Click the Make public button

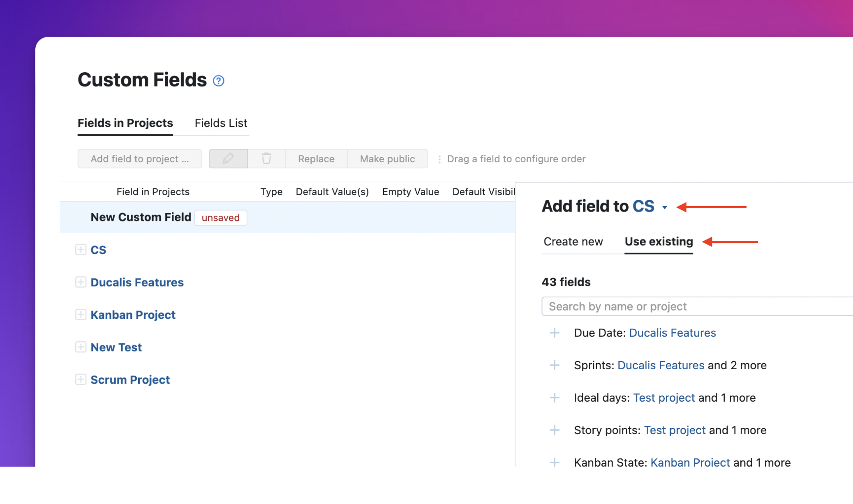(x=387, y=159)
